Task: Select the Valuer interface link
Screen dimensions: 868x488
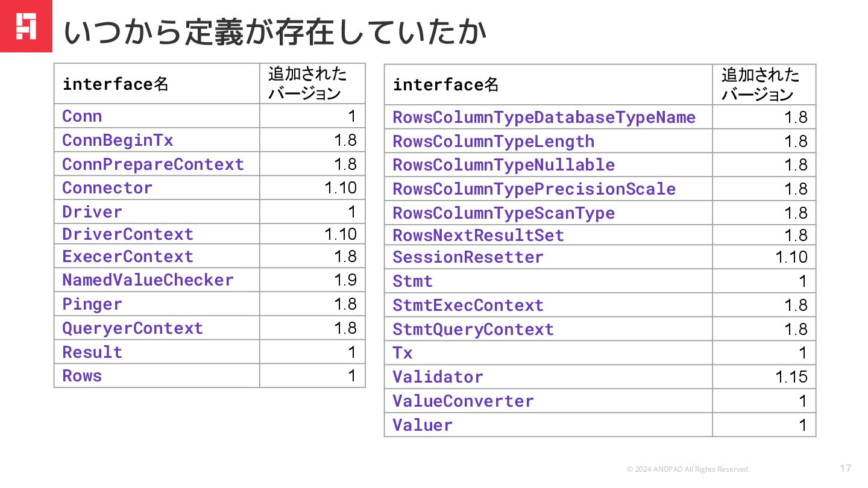Action: [423, 425]
